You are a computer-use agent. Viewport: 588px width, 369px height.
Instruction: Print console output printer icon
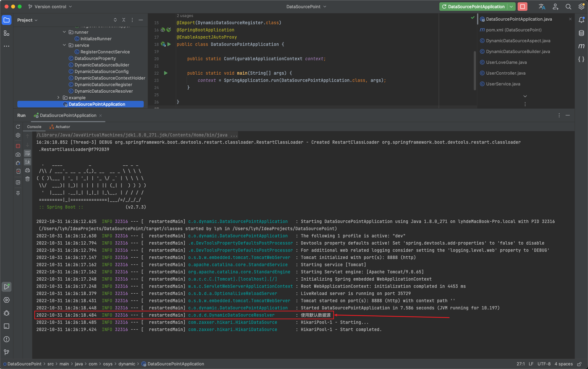(28, 170)
